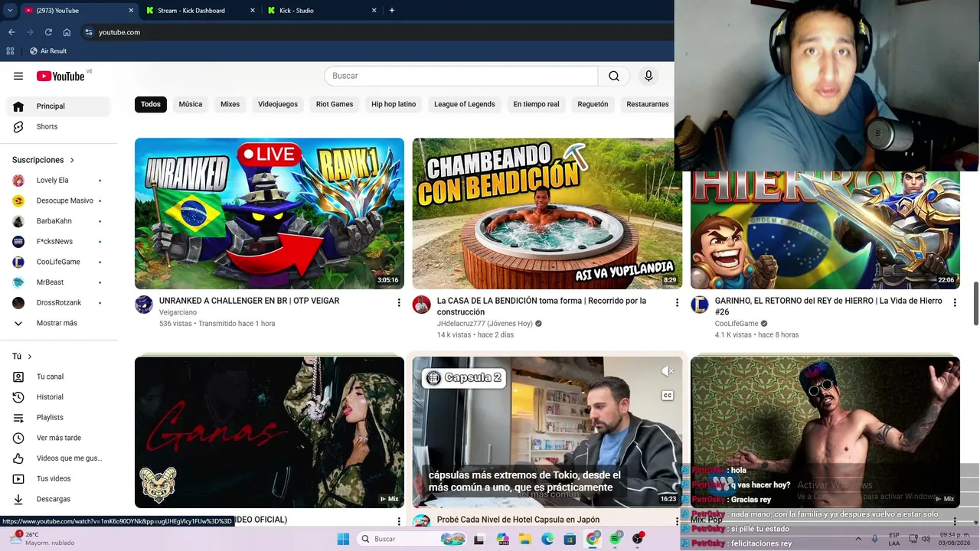This screenshot has width=980, height=551.
Task: Open File Explorer from the taskbar
Action: (x=525, y=539)
